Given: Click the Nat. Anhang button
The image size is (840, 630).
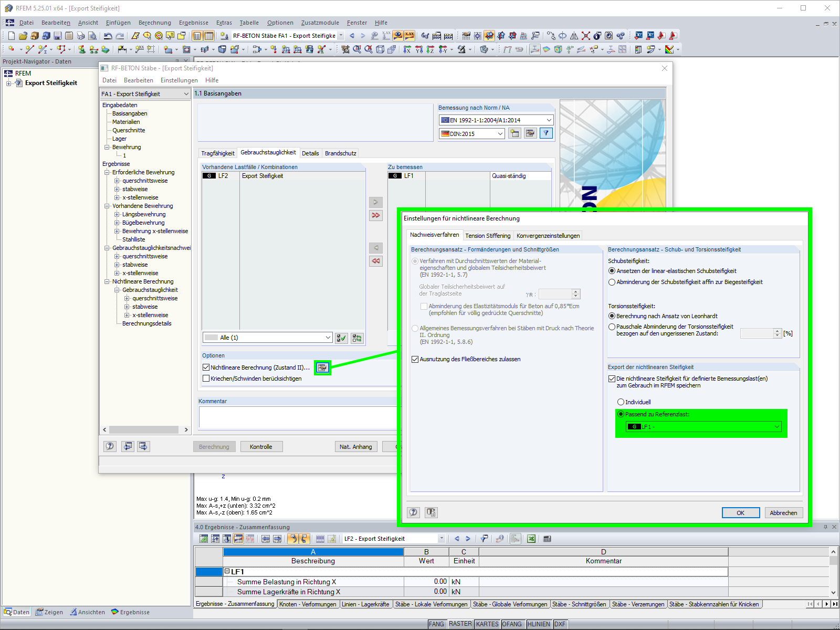Looking at the screenshot, I should (x=356, y=447).
